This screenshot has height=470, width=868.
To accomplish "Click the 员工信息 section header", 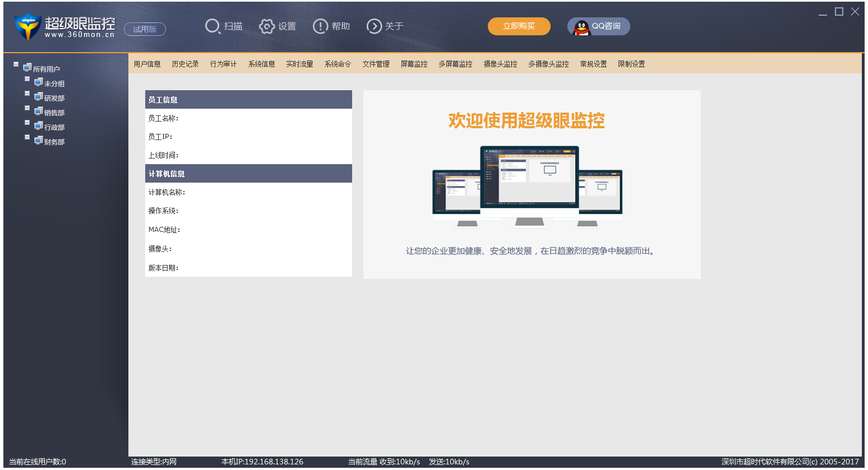I will [x=248, y=100].
